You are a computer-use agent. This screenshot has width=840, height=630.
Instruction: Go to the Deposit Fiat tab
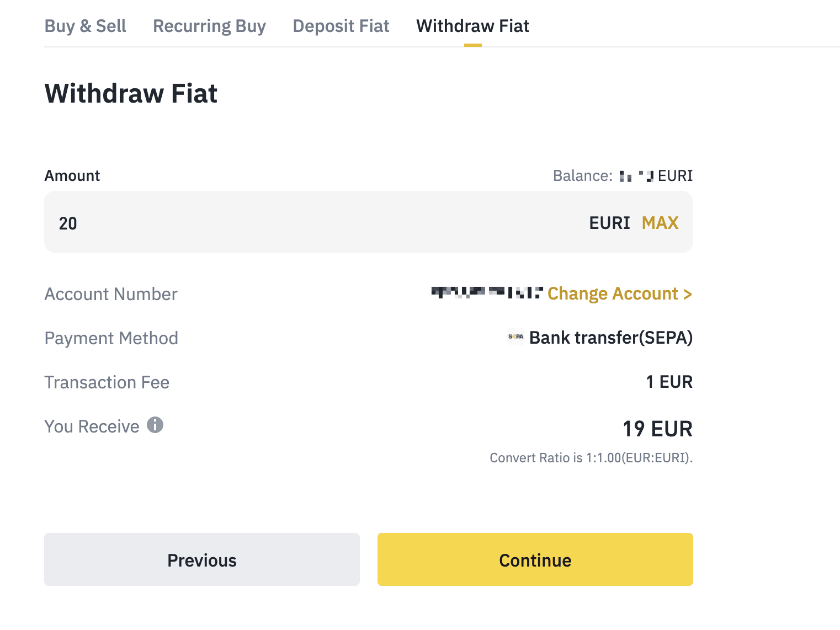(x=341, y=26)
